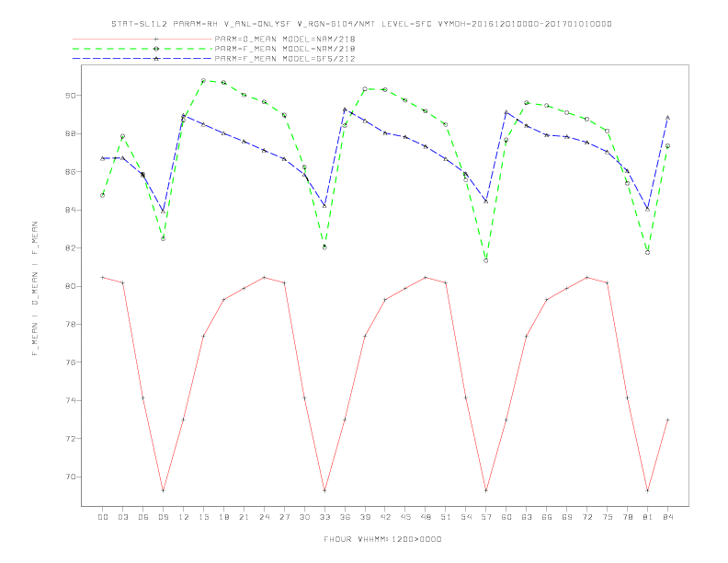Screen dimensions: 728x563
Task: Click y-axis tick label 86
Action: click(71, 172)
